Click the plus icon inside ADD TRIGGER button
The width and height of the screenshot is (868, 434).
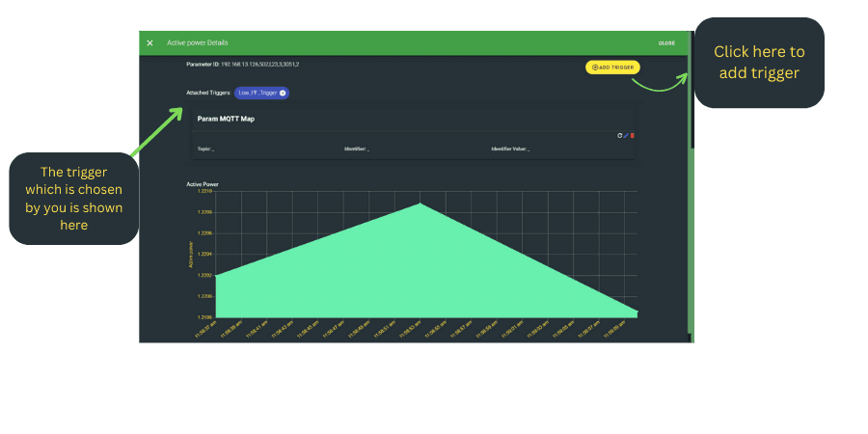(x=594, y=68)
